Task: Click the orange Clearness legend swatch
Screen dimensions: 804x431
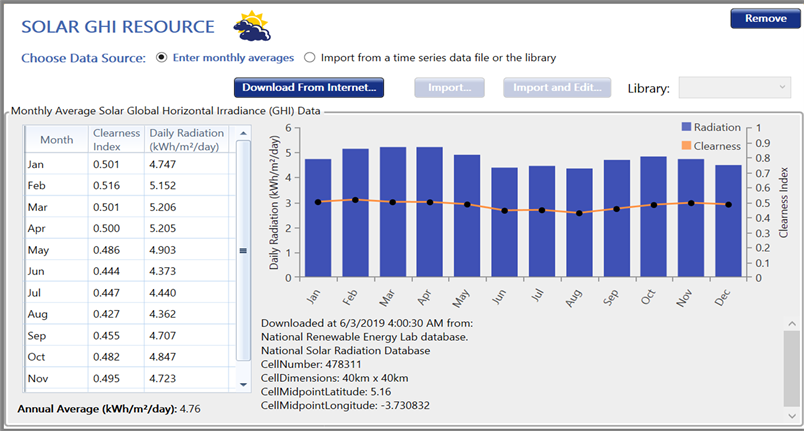Action: pyautogui.click(x=685, y=146)
